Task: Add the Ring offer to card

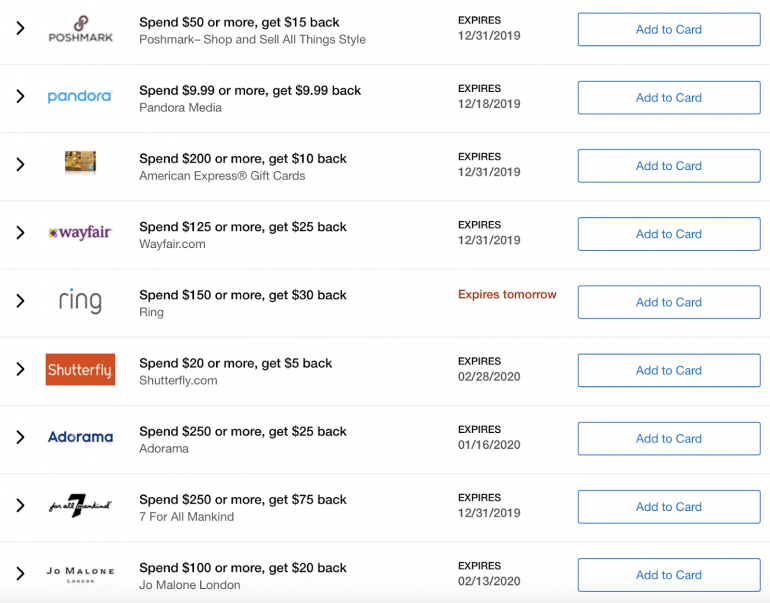Action: (668, 302)
